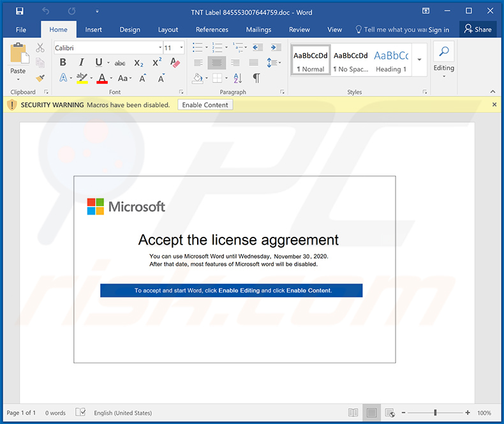This screenshot has width=504, height=424.
Task: Toggle Align Right
Action: [235, 63]
